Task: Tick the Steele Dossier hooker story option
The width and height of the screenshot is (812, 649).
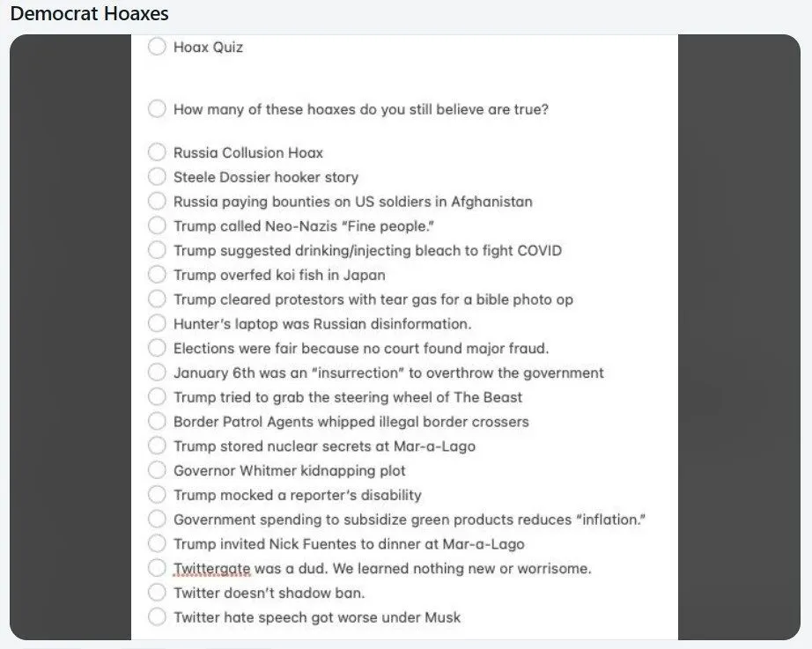Action: tap(157, 177)
